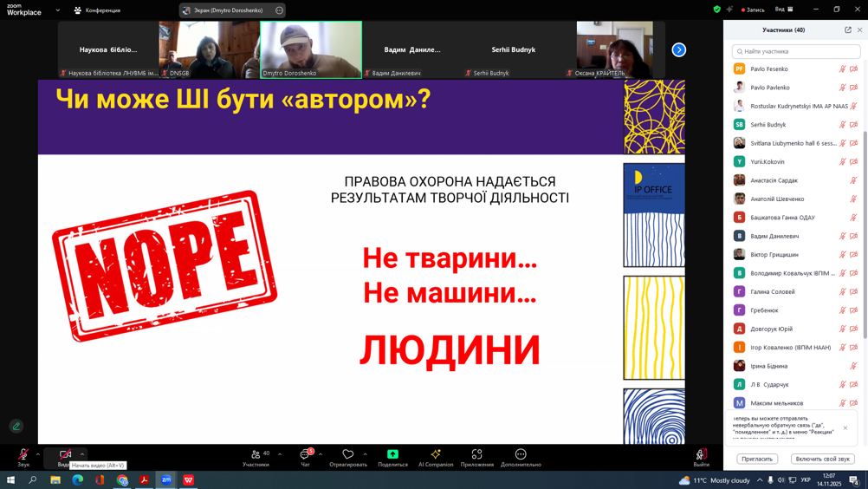Click the green Поделиться share screen icon
This screenshot has width=868, height=489.
pyautogui.click(x=392, y=454)
